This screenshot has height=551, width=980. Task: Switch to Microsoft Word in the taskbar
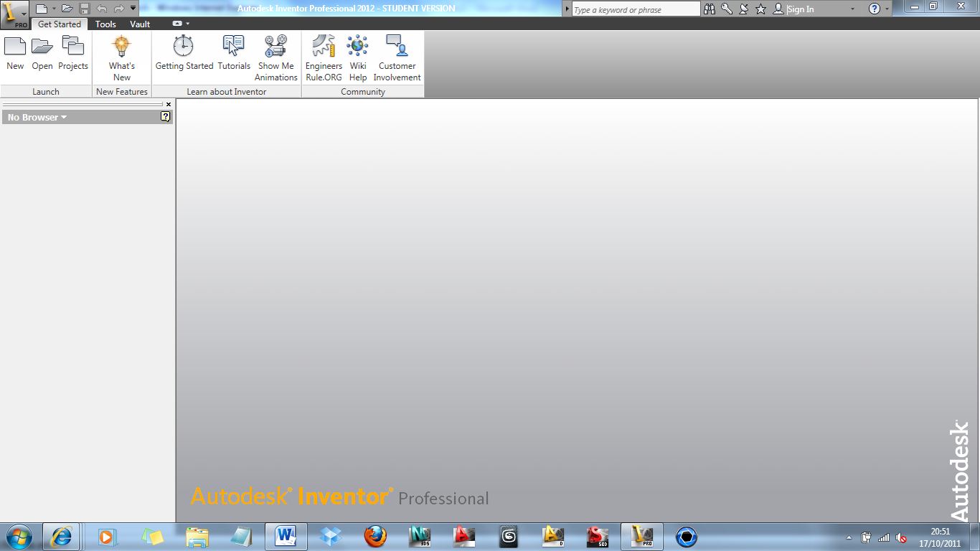pos(286,537)
